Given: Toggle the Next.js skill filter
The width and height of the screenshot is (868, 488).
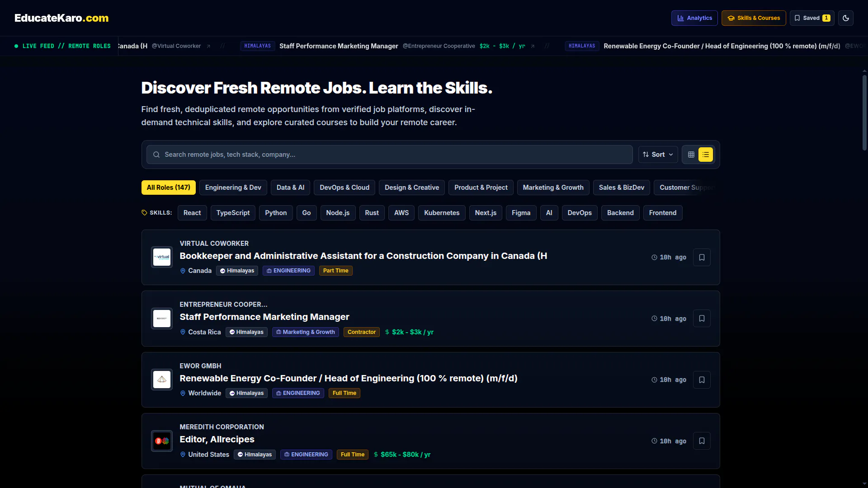Looking at the screenshot, I should click(x=486, y=213).
